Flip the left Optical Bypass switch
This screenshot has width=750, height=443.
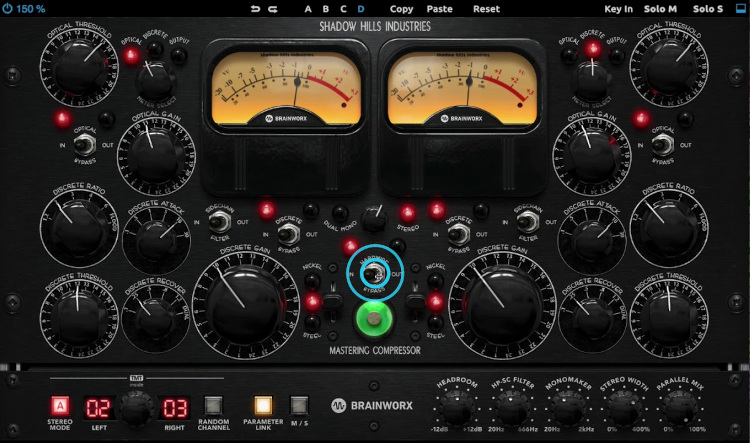click(84, 144)
